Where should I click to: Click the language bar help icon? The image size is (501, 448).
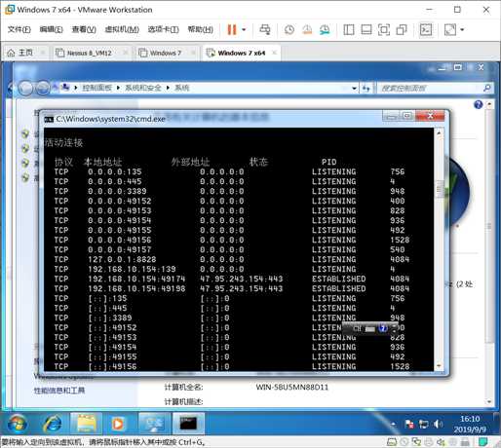point(383,328)
